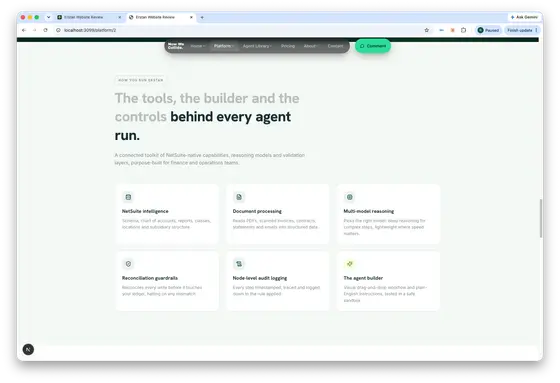The width and height of the screenshot is (560, 383).
Task: Switch to the first browser tab
Action: [x=89, y=17]
